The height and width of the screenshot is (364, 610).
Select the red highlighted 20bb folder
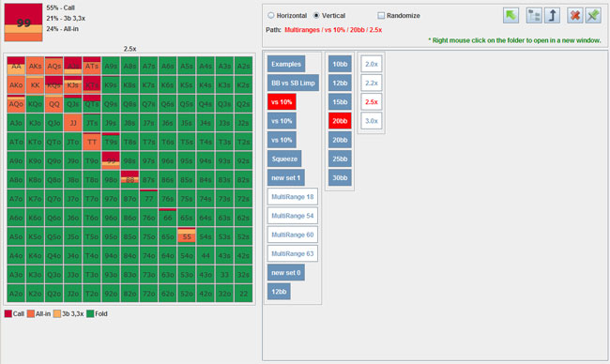[x=340, y=121]
